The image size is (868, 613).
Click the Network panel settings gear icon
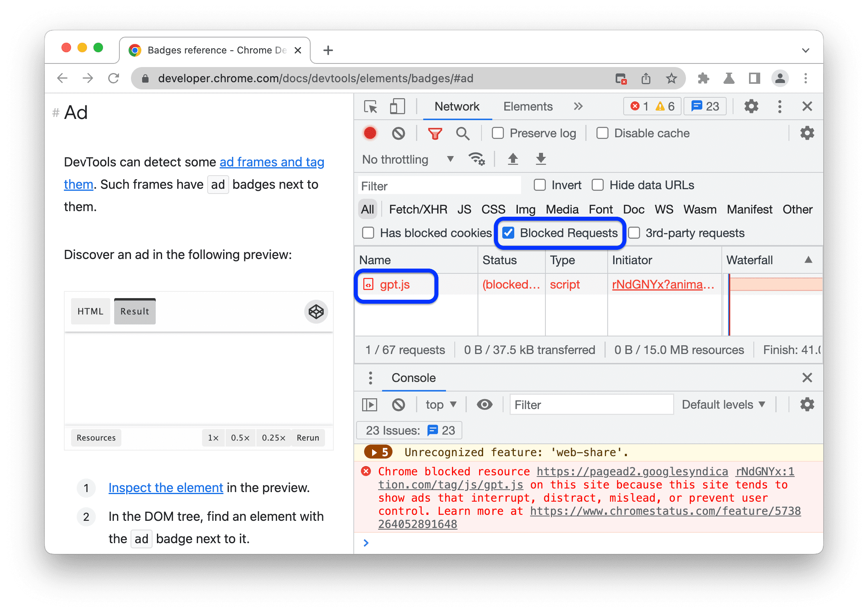[x=809, y=134]
